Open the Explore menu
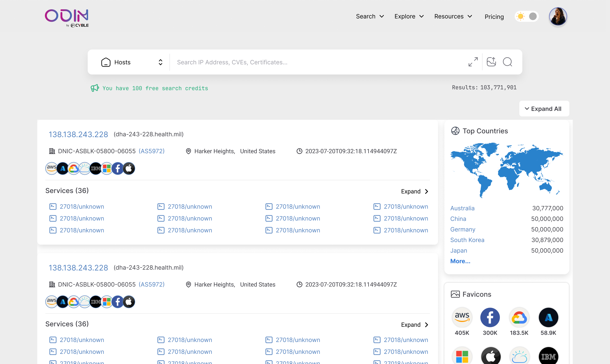610x364 pixels. coord(409,16)
